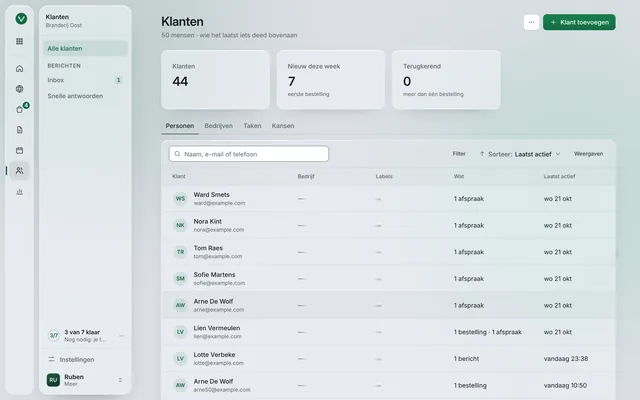640x400 pixels.
Task: Switch to the Personen tab
Action: click(180, 126)
